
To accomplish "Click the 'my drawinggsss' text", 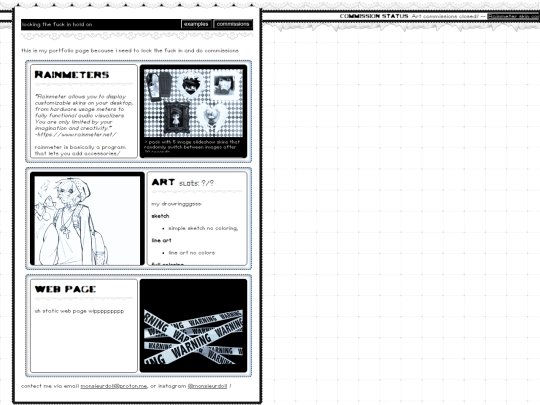I will 176,204.
